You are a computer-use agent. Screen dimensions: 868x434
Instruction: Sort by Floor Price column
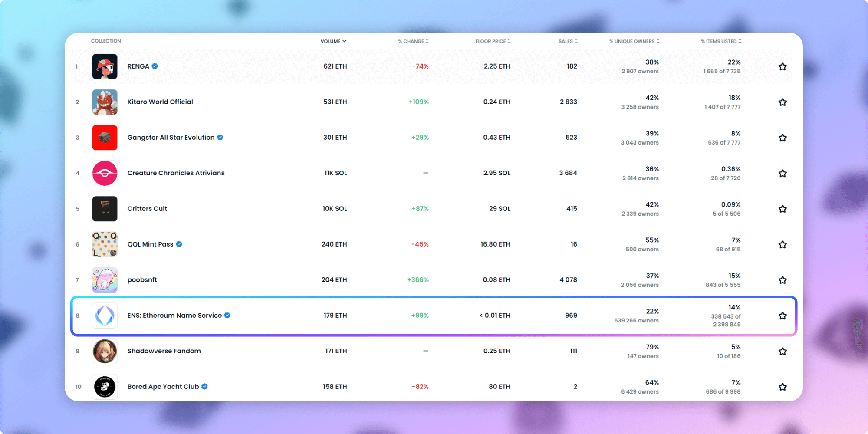pos(493,41)
